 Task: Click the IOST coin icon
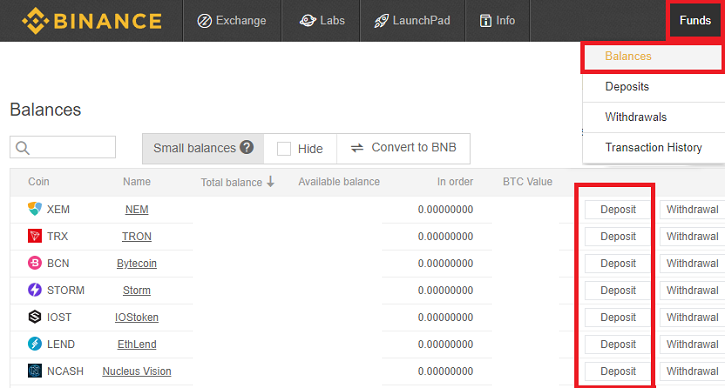click(x=35, y=317)
